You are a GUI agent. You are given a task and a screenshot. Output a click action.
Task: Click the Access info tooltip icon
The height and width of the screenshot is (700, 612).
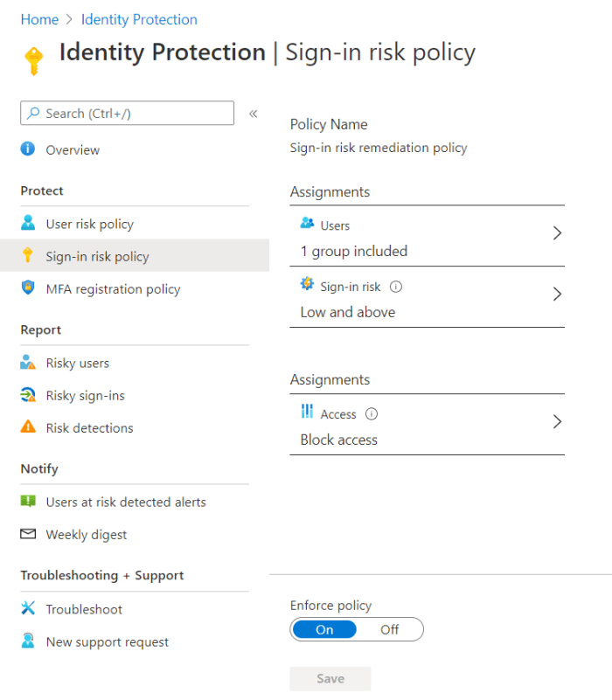pos(372,414)
